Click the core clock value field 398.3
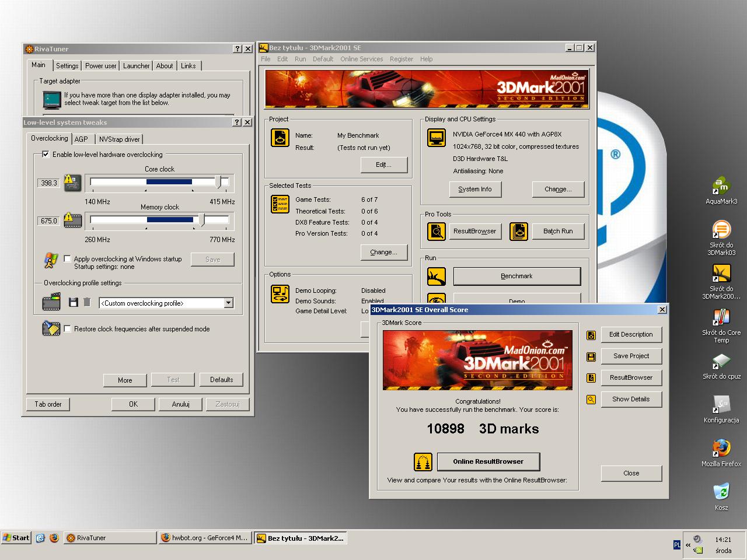Image resolution: width=747 pixels, height=560 pixels. click(49, 183)
